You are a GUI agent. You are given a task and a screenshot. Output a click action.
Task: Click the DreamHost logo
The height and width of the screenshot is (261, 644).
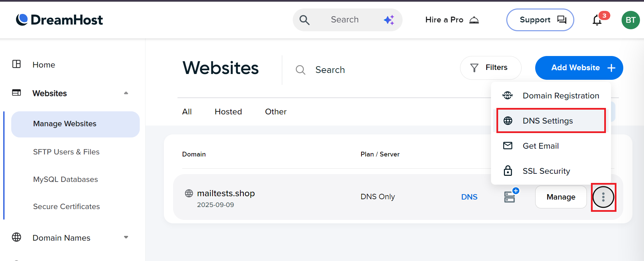coord(60,20)
